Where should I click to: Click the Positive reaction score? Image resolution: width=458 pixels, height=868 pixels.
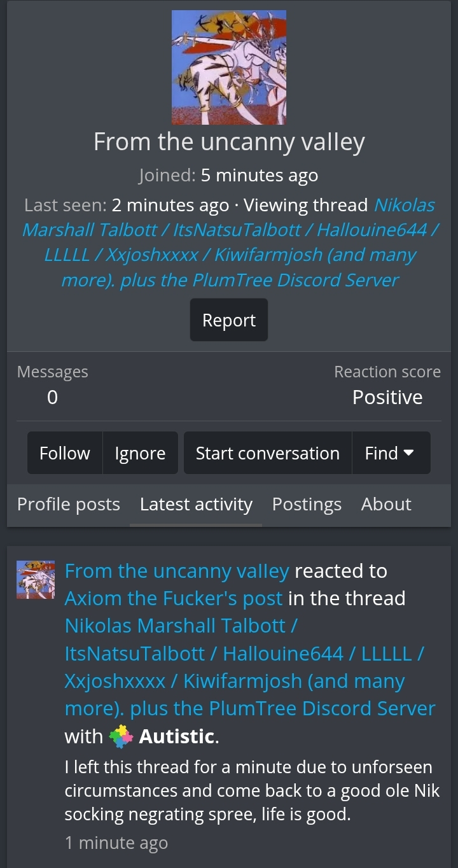(387, 397)
